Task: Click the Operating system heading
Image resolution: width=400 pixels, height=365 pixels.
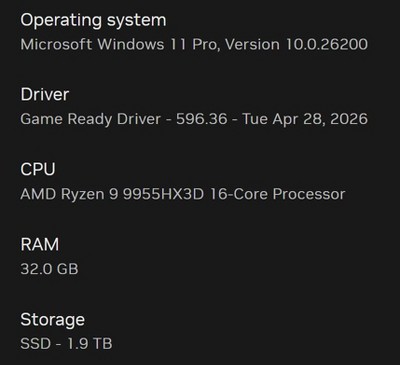Action: pyautogui.click(x=93, y=21)
